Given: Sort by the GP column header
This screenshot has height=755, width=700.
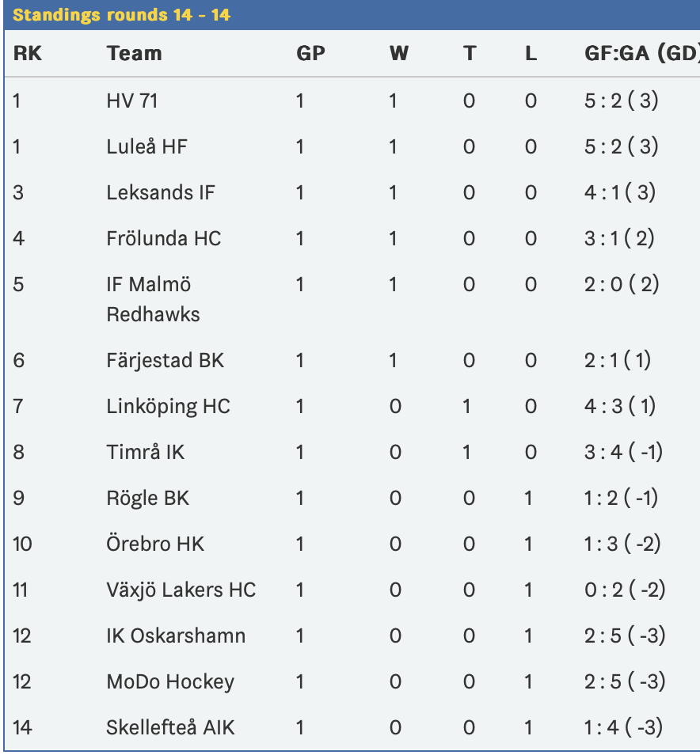Looking at the screenshot, I should [310, 54].
